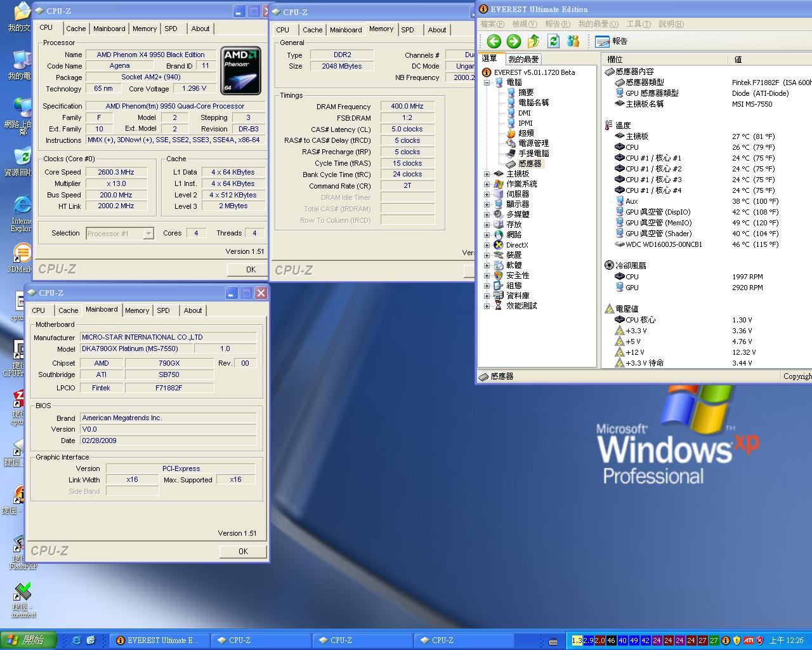Click 效能測試 hourglass icon in tree

click(x=499, y=306)
